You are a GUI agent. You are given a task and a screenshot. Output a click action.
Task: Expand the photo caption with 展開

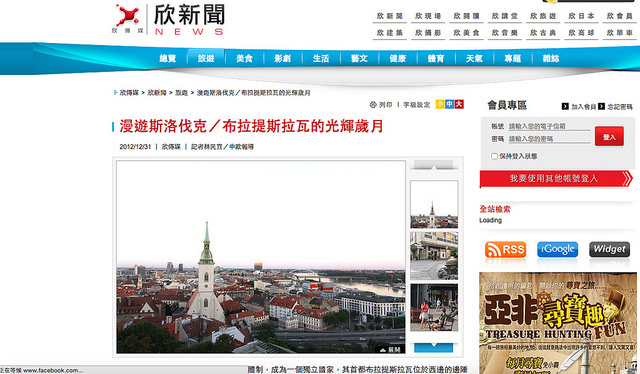pyautogui.click(x=390, y=350)
